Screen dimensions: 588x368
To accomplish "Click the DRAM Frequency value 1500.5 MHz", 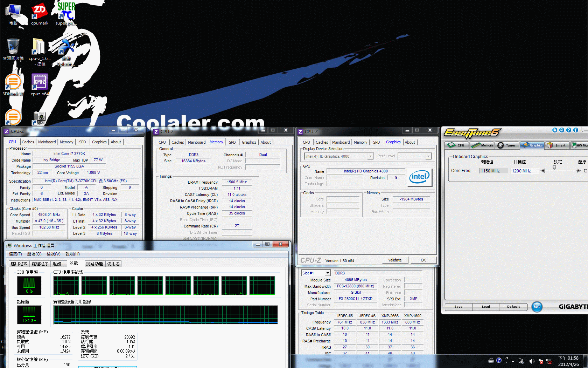I will click(x=237, y=182).
